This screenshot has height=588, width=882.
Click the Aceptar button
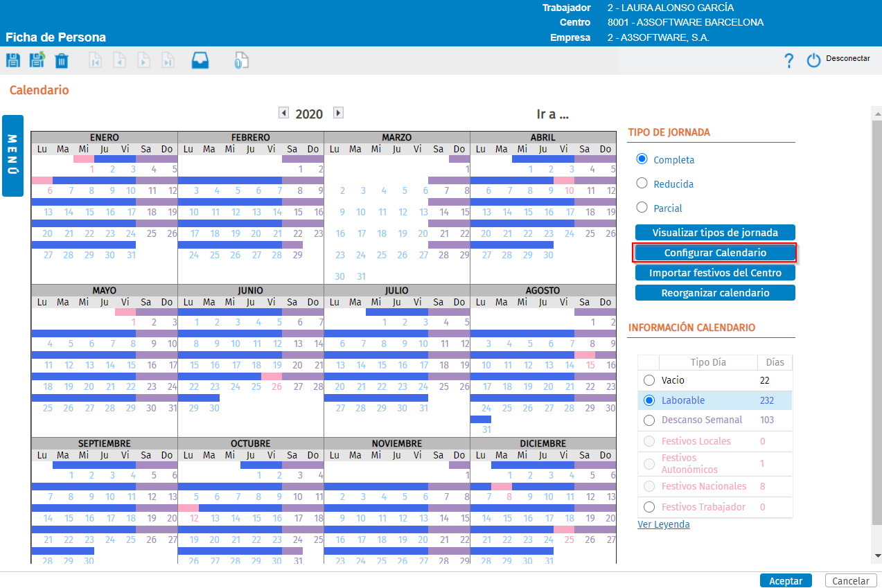[x=786, y=581]
